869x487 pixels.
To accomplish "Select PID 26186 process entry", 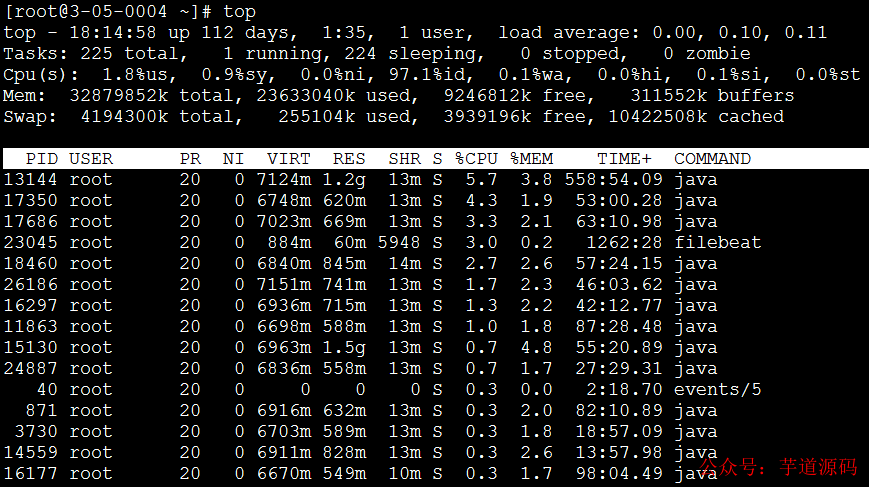I will pos(30,285).
